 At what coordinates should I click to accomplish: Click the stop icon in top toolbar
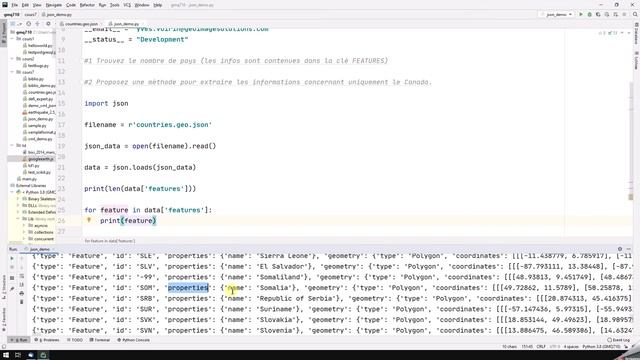click(624, 14)
